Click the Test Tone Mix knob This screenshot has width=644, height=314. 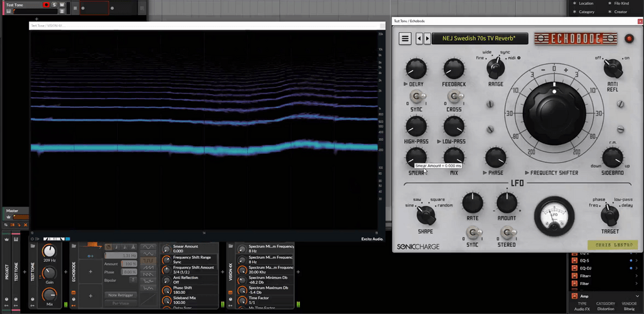tap(50, 295)
